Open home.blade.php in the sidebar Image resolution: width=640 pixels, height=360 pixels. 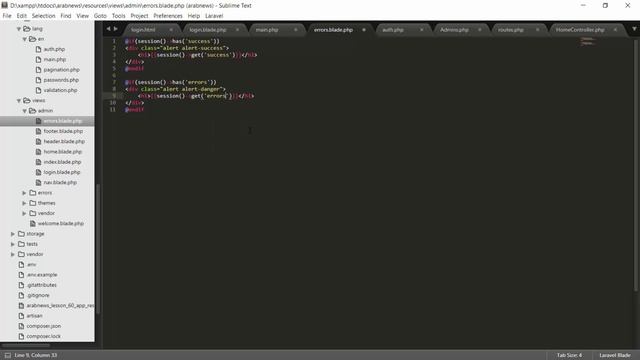[63, 152]
